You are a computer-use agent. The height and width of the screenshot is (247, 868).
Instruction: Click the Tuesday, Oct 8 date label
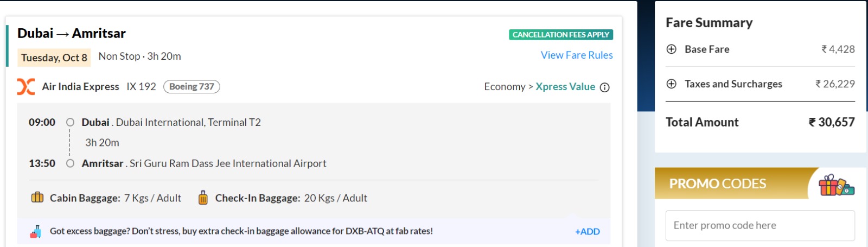point(54,58)
